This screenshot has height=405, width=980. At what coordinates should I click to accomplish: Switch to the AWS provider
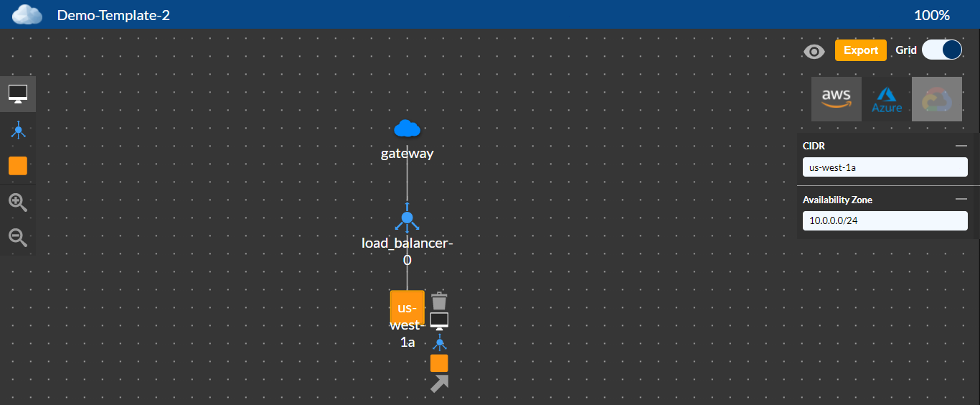[x=837, y=99]
